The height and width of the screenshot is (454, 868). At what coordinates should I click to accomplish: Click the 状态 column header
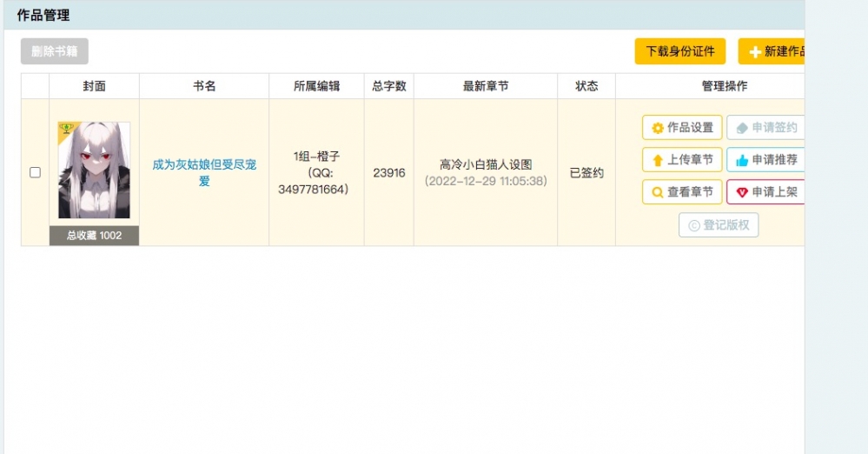pyautogui.click(x=586, y=86)
